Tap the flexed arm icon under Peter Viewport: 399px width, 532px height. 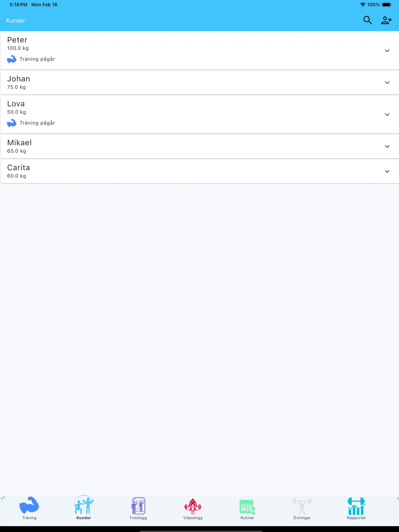11,59
